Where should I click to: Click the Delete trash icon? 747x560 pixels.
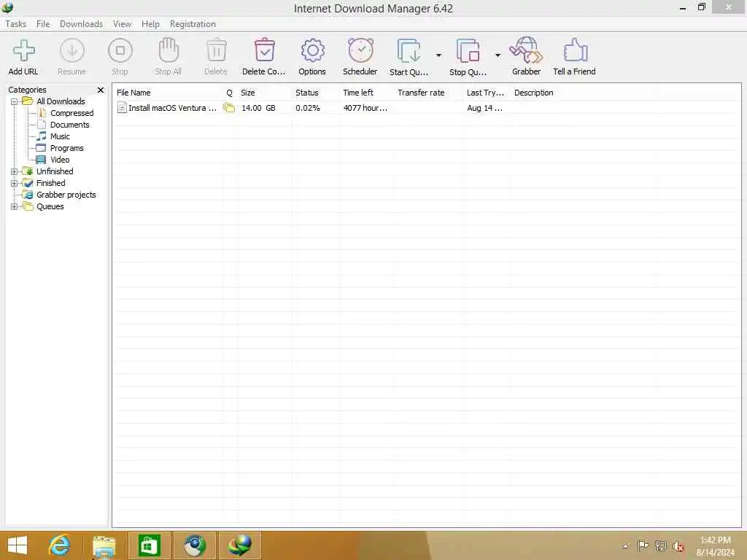pos(216,51)
